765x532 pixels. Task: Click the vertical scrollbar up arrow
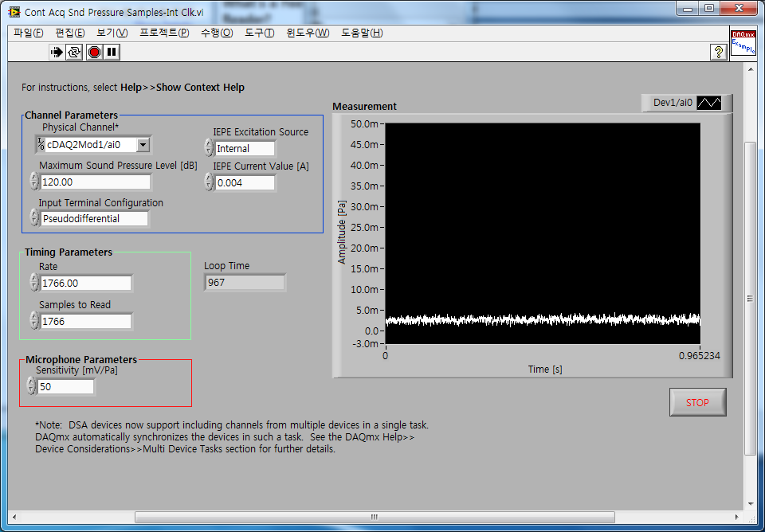[x=751, y=70]
